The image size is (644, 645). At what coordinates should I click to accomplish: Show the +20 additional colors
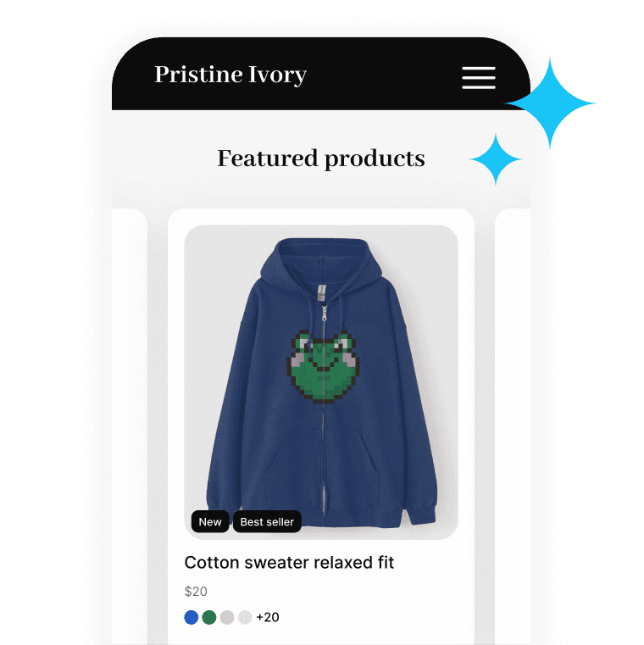268,617
